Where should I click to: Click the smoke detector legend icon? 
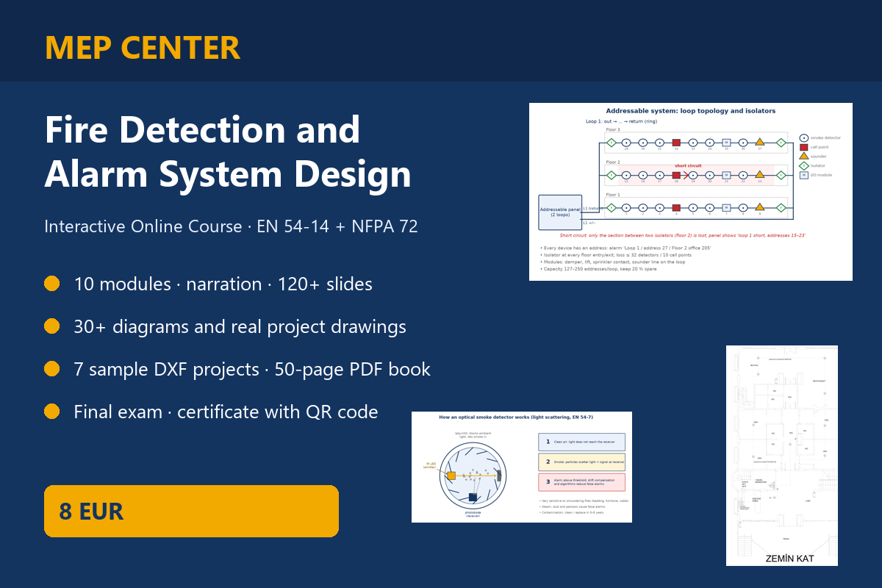coord(803,137)
